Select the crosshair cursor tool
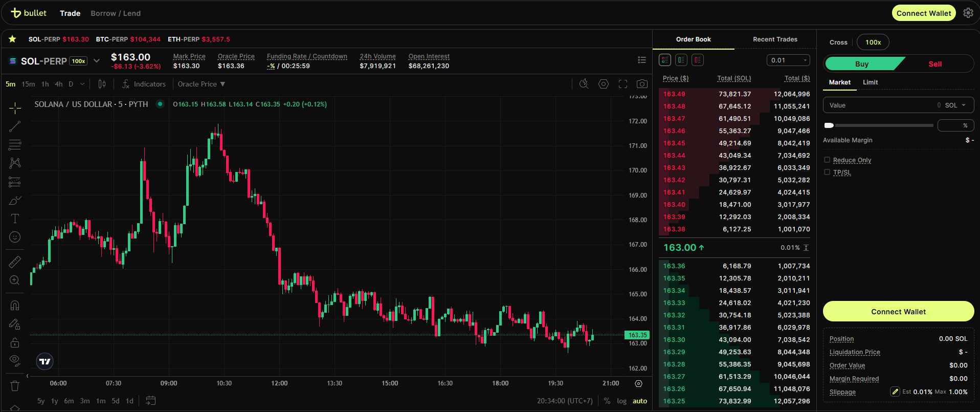Image resolution: width=980 pixels, height=412 pixels. (15, 108)
